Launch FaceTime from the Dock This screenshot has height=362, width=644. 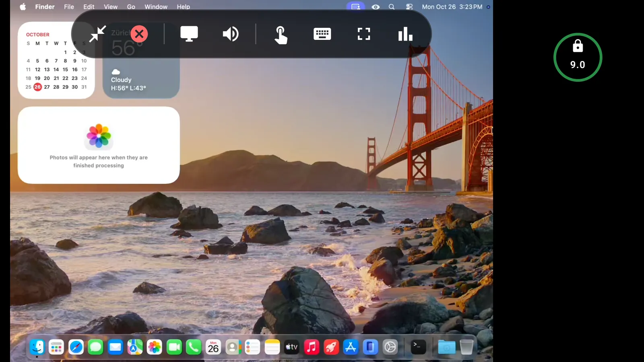(x=174, y=347)
